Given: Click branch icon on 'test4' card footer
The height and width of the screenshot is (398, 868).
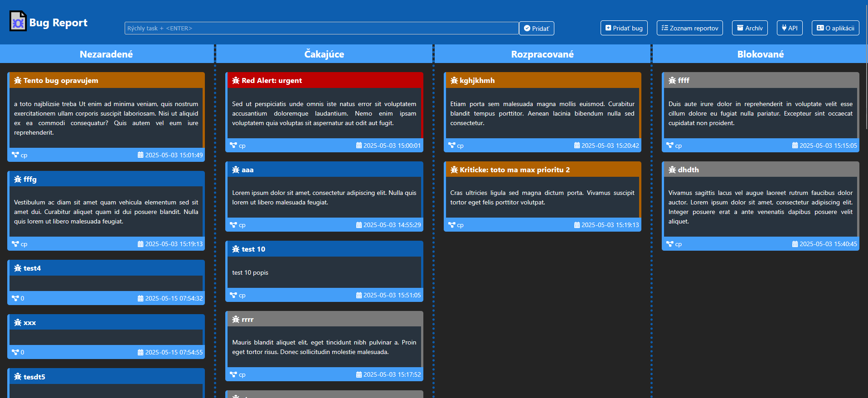Looking at the screenshot, I should click(x=15, y=298).
